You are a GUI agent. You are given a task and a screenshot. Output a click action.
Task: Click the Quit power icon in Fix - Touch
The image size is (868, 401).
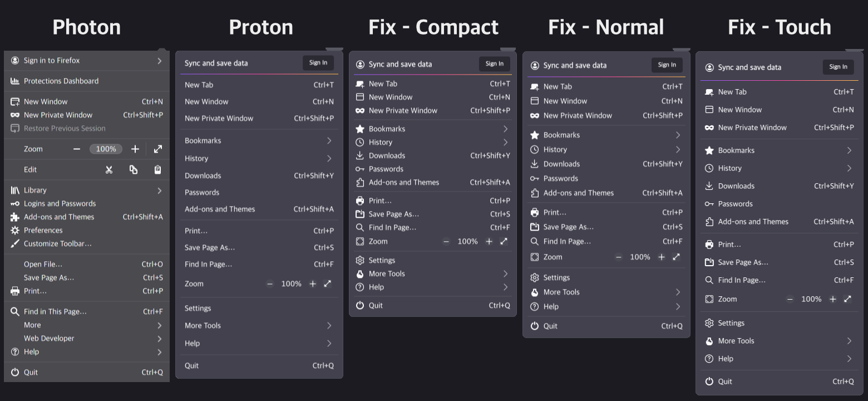pyautogui.click(x=709, y=382)
